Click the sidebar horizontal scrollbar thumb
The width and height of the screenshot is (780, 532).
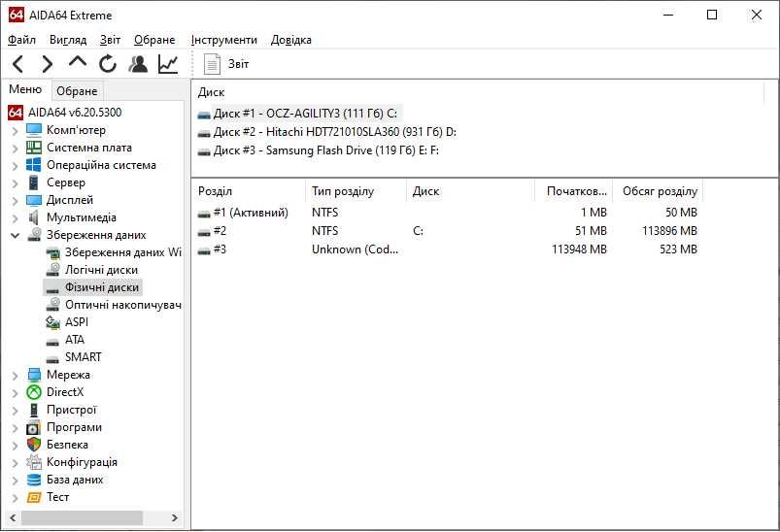coord(82,517)
